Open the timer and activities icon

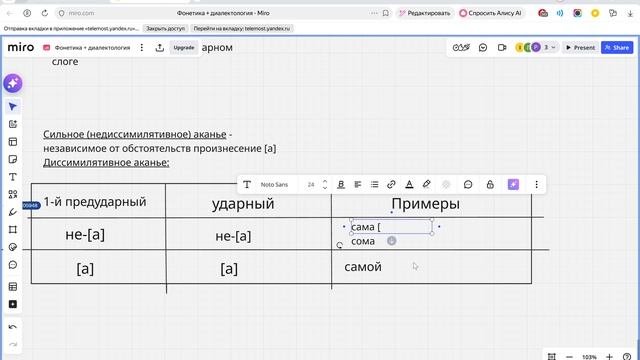pyautogui.click(x=461, y=48)
